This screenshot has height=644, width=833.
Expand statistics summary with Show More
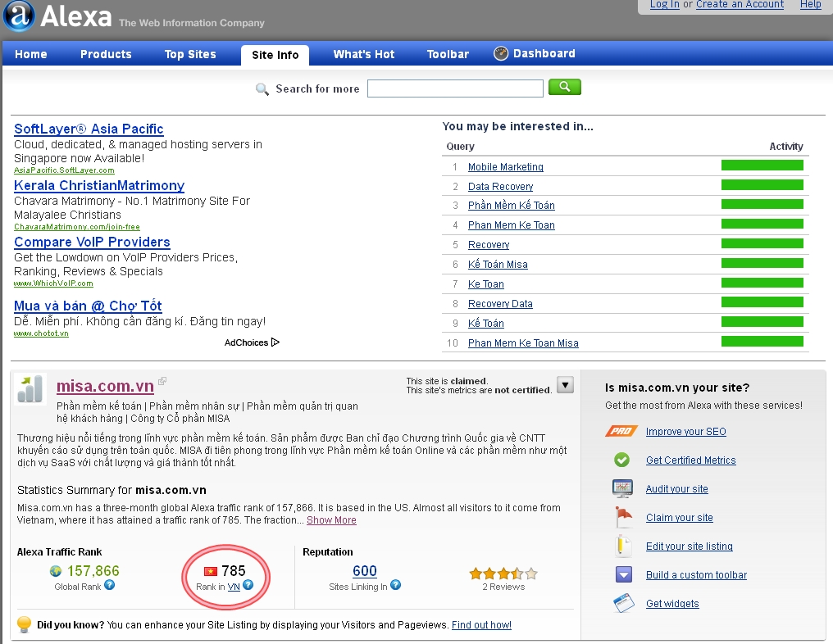coord(331,520)
